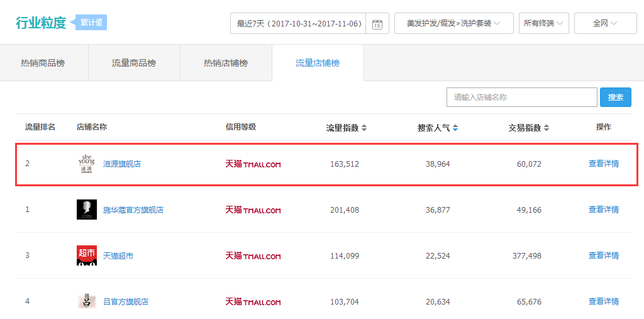The height and width of the screenshot is (319, 644).
Task: Sort by 交易指数 arrows
Action: tap(547, 128)
